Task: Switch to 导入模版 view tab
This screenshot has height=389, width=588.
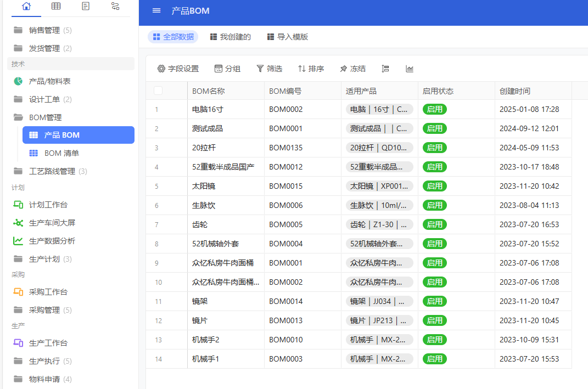Action: (x=287, y=37)
